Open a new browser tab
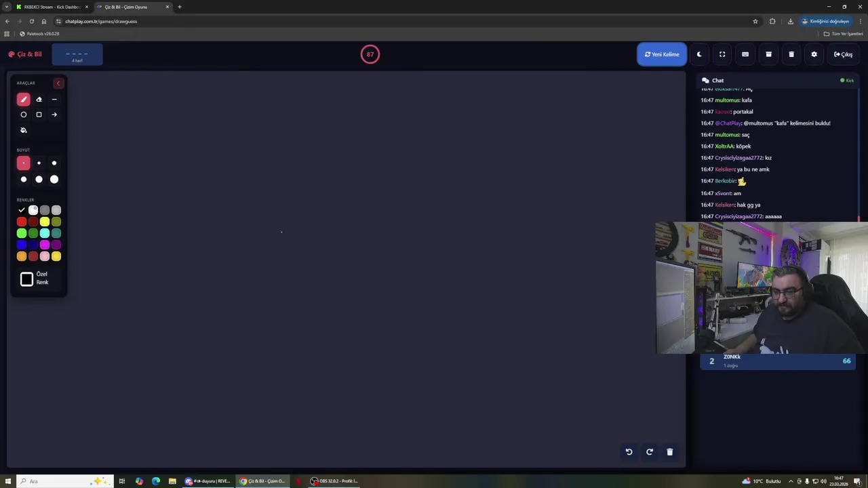This screenshot has width=868, height=488. click(x=180, y=7)
